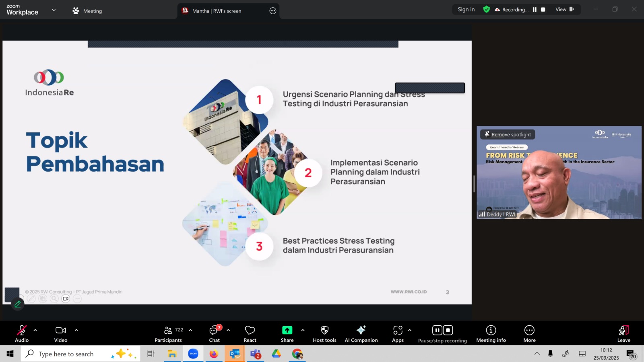Image resolution: width=644 pixels, height=362 pixels.
Task: Open the Chat panel
Action: point(214,334)
